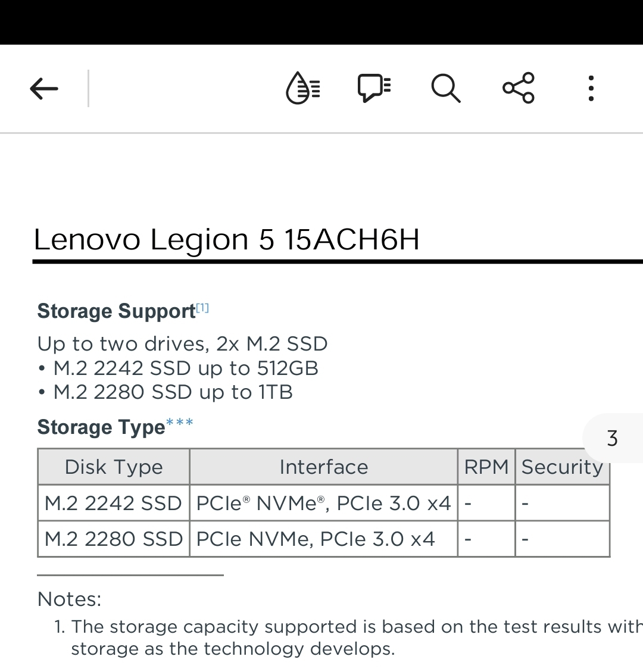Screen dimensions: 643x672
Task: Select the M.2 2242 SSD table cell
Action: 113,504
